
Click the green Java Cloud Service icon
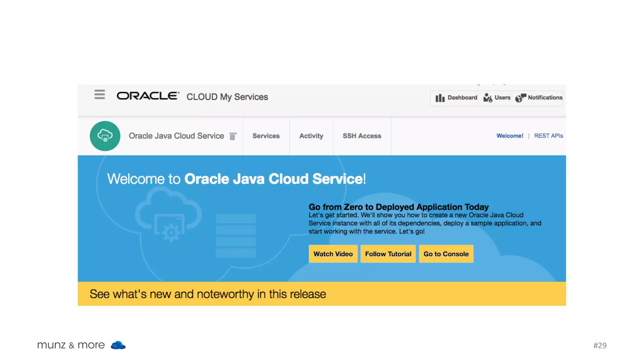point(105,136)
